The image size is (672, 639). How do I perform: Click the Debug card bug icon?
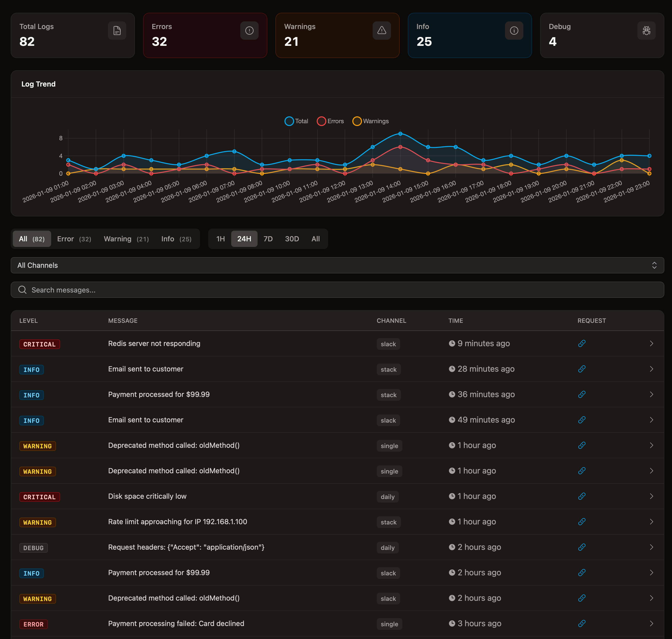point(646,31)
